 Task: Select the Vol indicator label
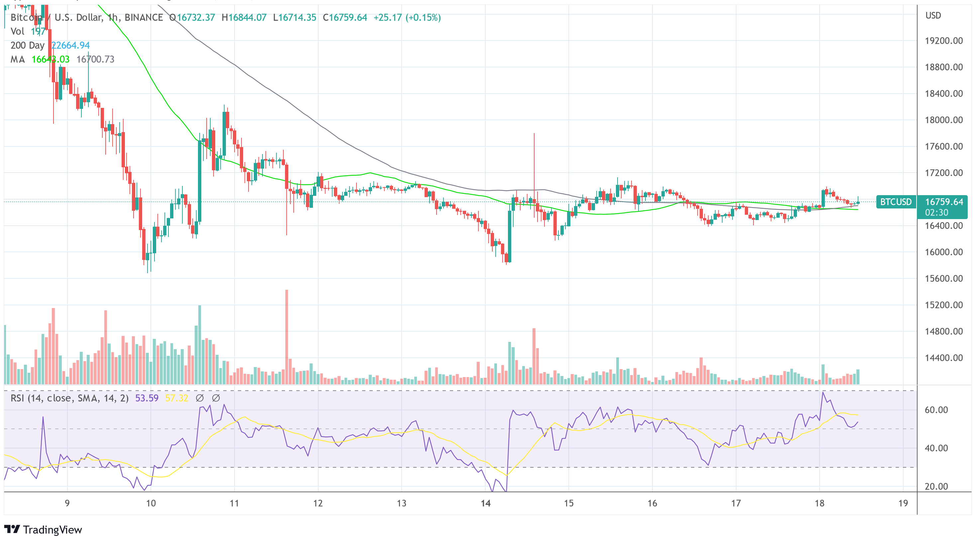(x=18, y=32)
